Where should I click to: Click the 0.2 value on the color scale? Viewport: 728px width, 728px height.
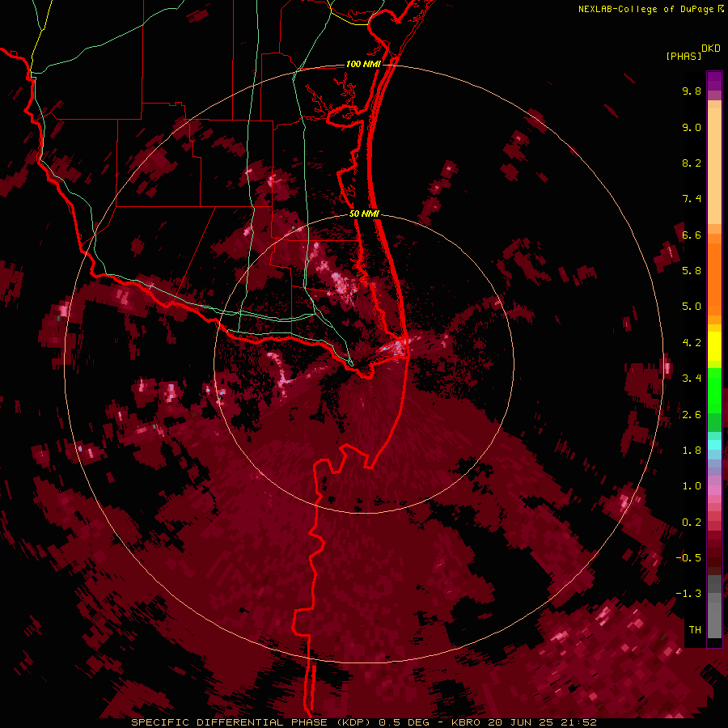(x=692, y=523)
